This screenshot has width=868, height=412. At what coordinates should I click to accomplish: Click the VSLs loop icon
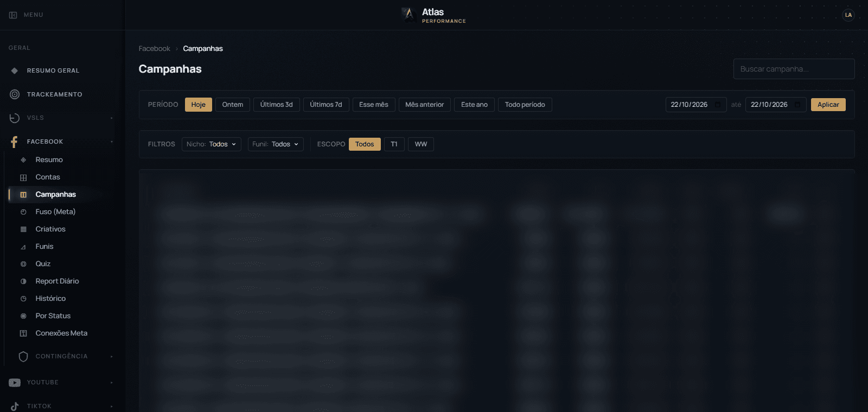coord(15,118)
